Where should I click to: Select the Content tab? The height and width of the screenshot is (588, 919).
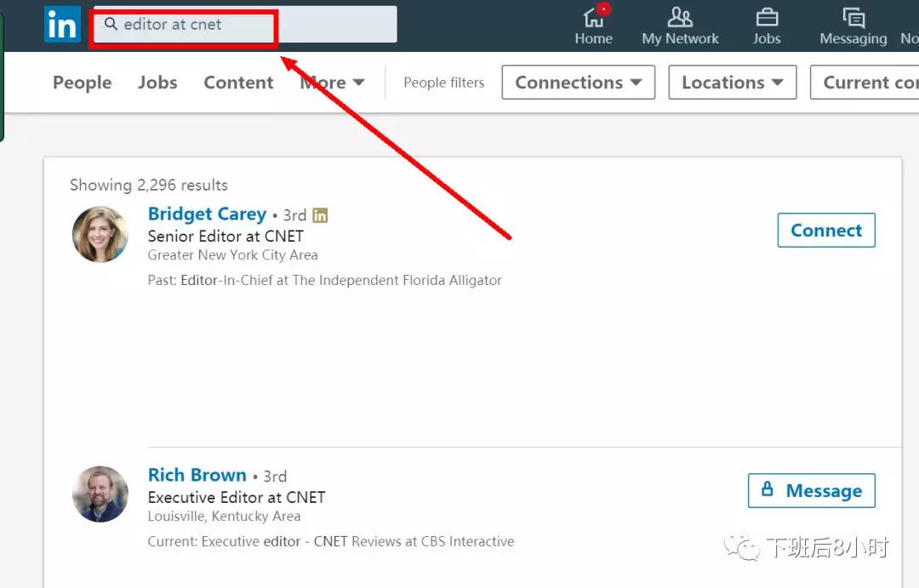point(238,83)
